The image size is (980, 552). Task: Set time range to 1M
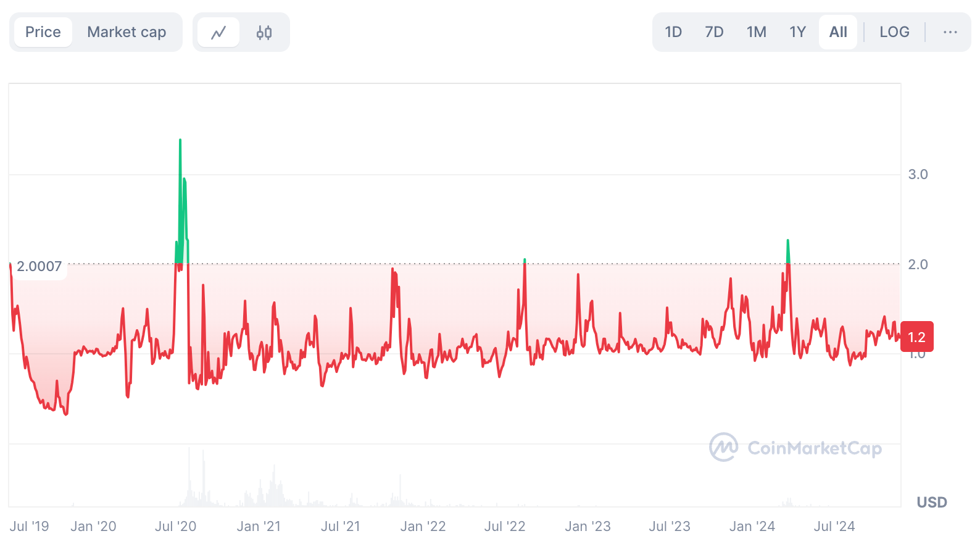coord(756,32)
